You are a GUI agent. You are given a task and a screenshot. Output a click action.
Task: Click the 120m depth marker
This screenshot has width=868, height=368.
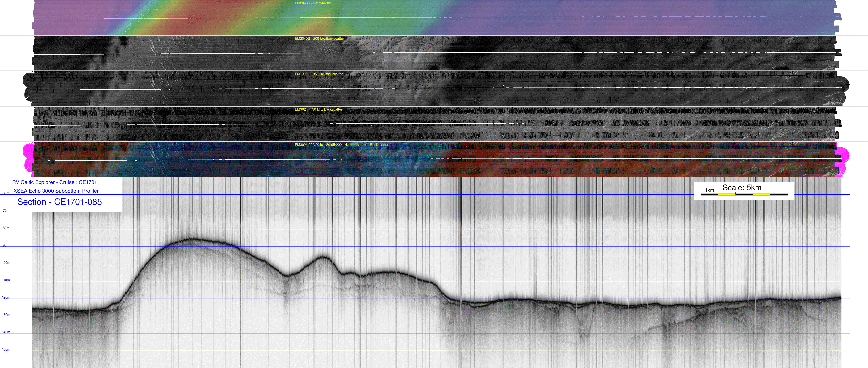[6, 297]
